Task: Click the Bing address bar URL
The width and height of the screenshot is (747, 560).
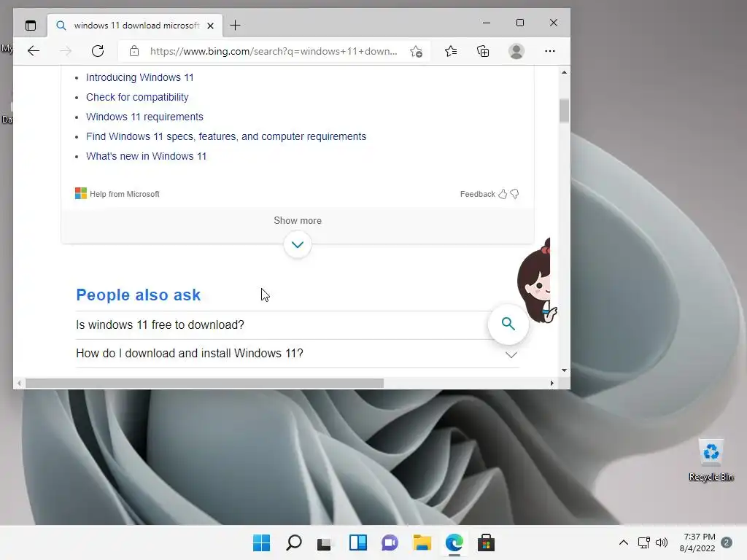Action: (x=274, y=52)
